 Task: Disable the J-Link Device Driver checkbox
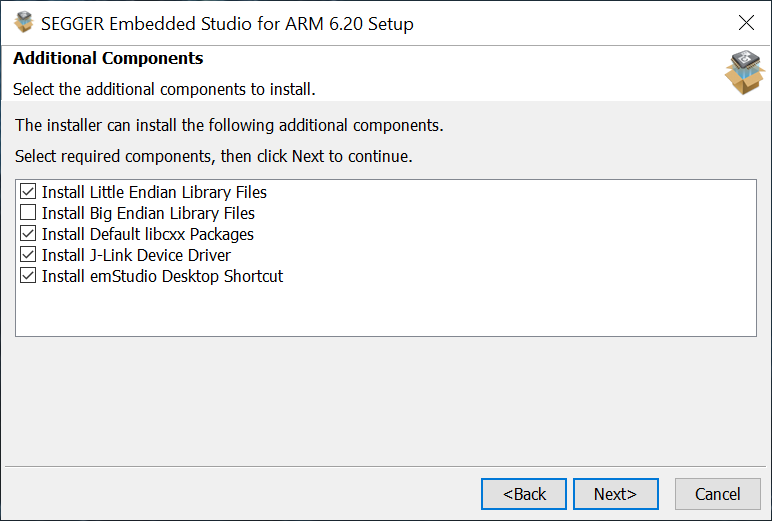(28, 255)
